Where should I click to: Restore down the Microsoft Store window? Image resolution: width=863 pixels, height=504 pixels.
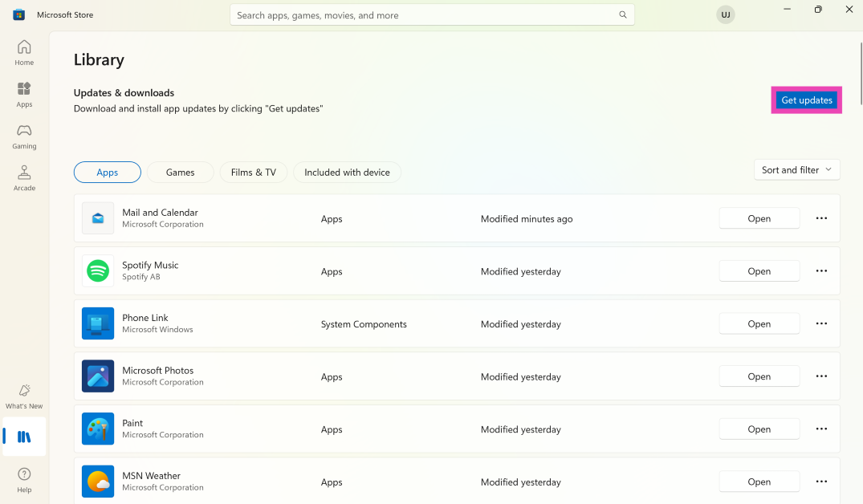coord(818,10)
